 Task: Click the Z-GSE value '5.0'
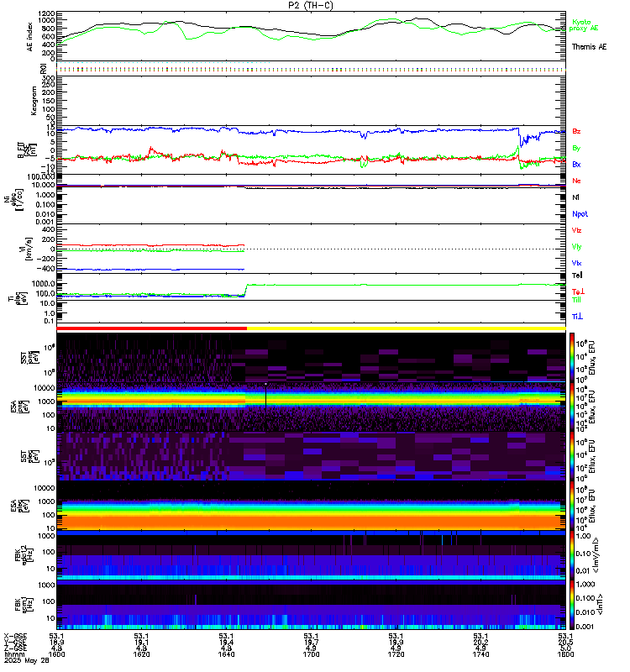[565, 648]
